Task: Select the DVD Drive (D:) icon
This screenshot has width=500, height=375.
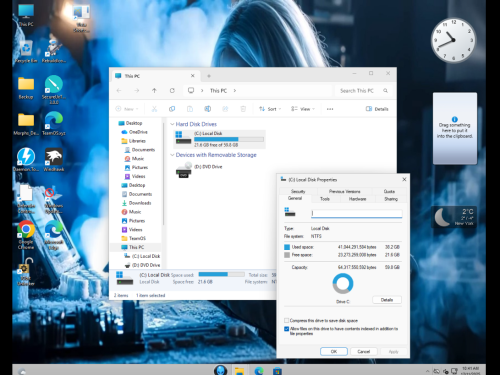Action: point(184,170)
